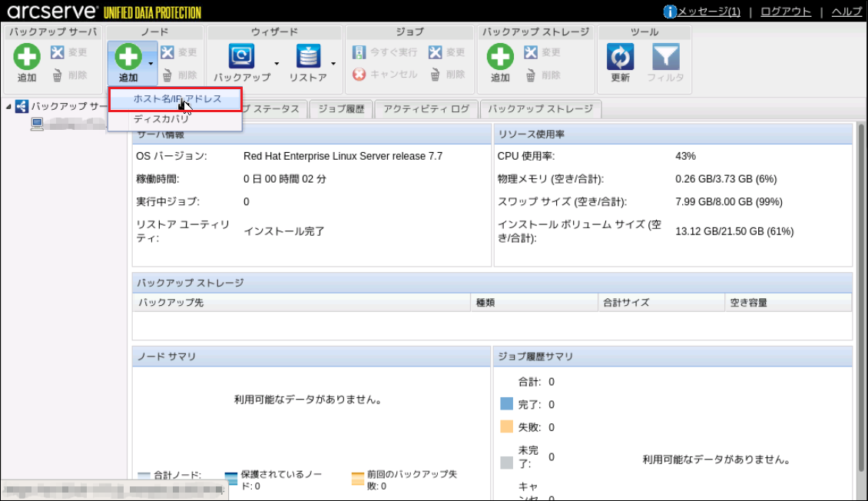
Task: Click the Node group green add icon
Action: point(128,57)
